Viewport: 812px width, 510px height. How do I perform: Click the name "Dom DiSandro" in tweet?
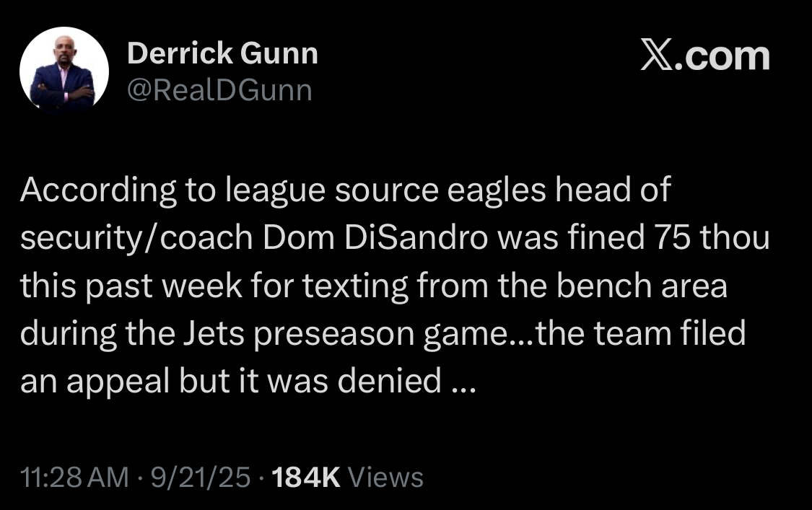pos(375,237)
